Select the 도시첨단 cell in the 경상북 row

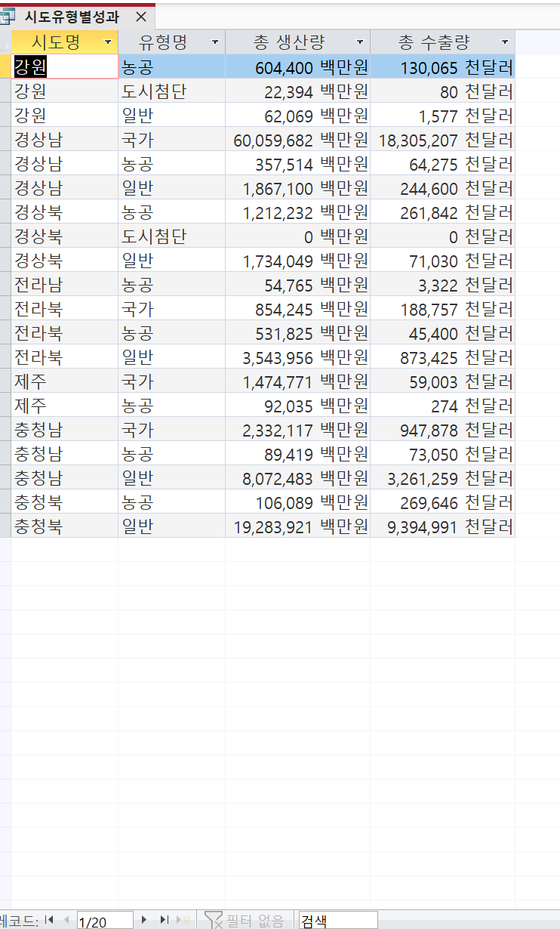(x=171, y=236)
